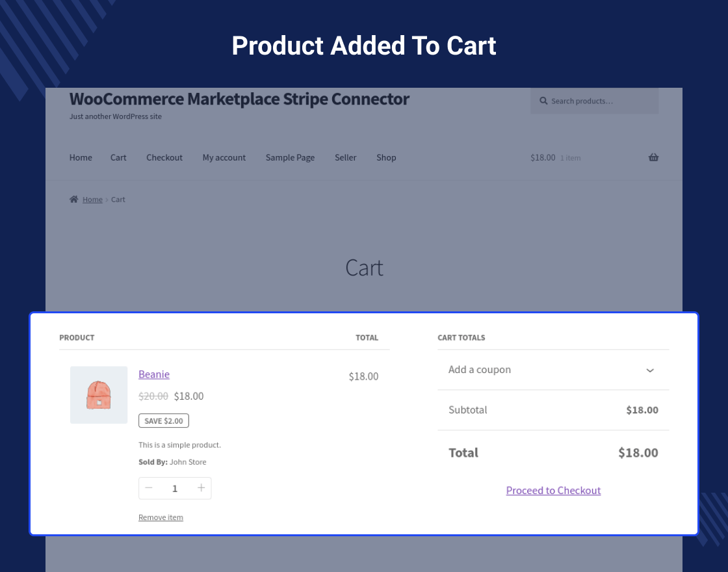The height and width of the screenshot is (572, 728).
Task: Remove the Beanie item from cart
Action: click(161, 517)
